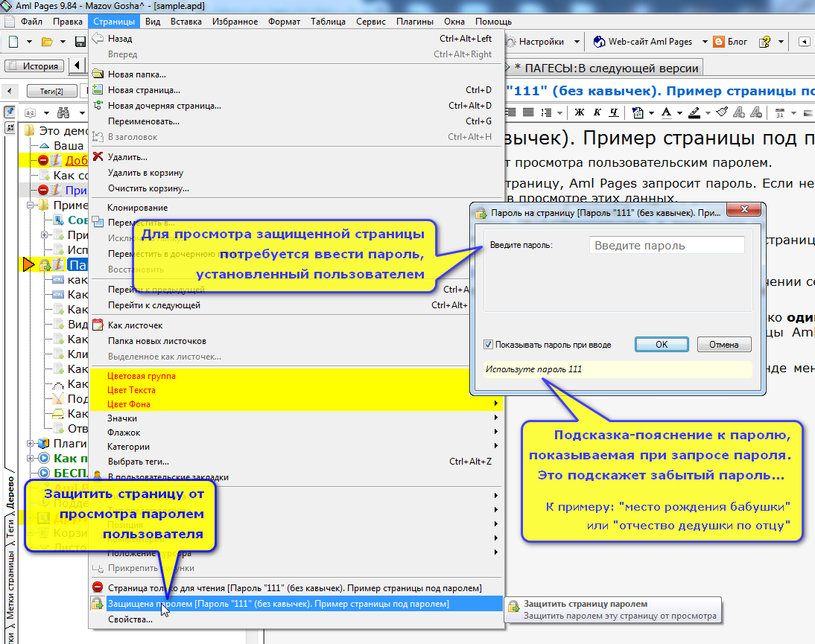The height and width of the screenshot is (644, 815).
Task: Open the Файл menu
Action: (x=32, y=22)
